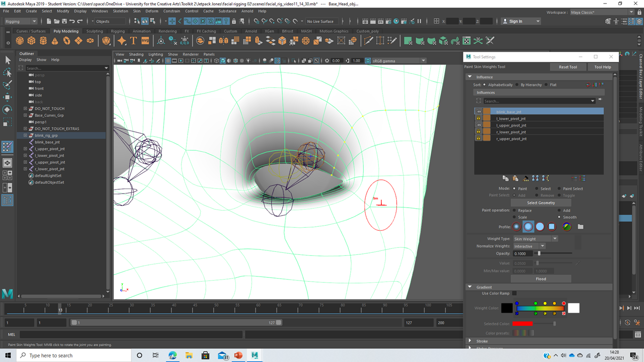Open the Skeleton menu
644x362 pixels.
(x=120, y=11)
